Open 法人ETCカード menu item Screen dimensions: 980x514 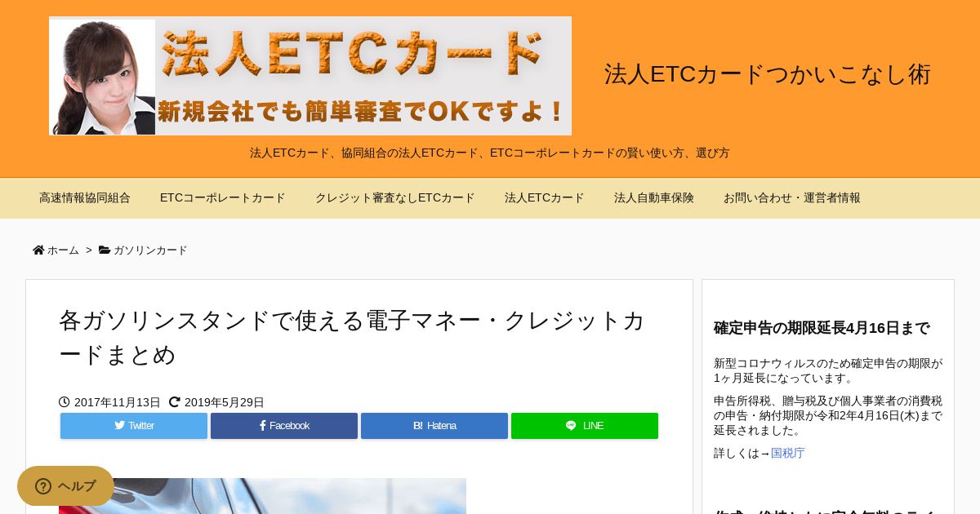tap(545, 198)
